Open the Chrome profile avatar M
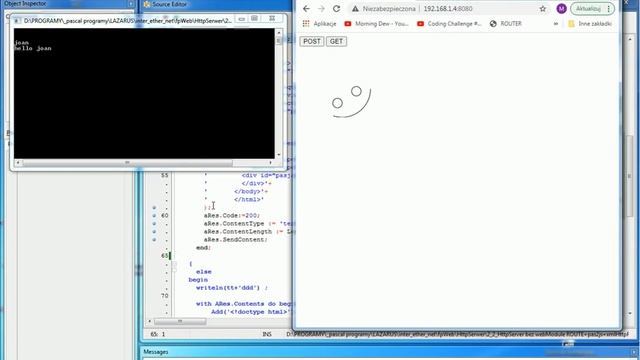Viewport: 640px width, 360px height. (x=561, y=9)
